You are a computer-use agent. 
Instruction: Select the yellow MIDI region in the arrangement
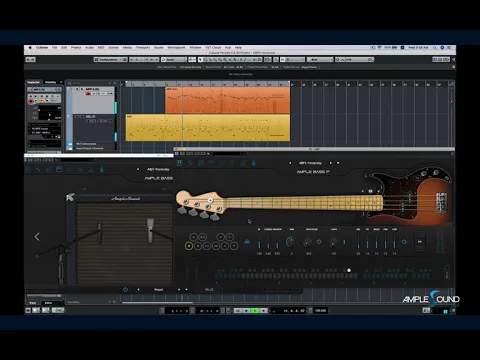tap(208, 128)
